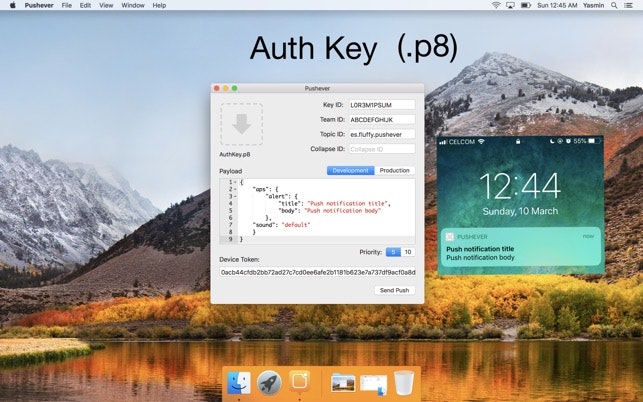This screenshot has width=643, height=402.
Task: Open the Pushever application menu
Action: click(x=39, y=5)
